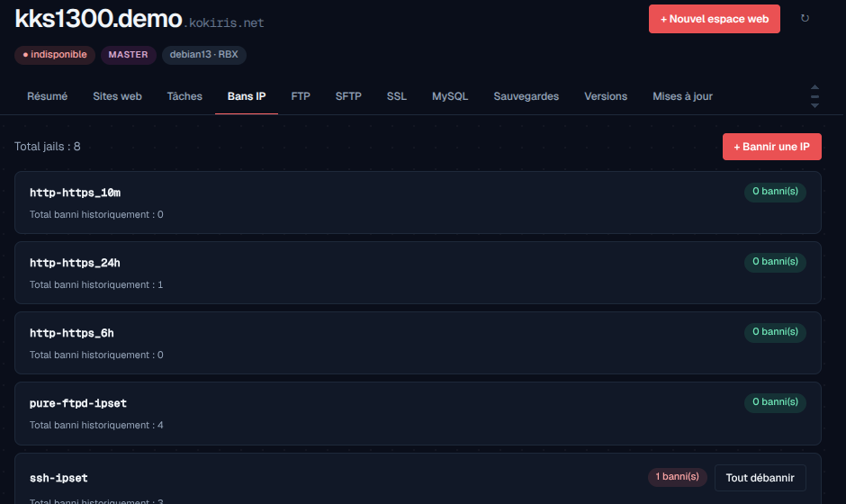
Task: Click the Bannir une IP button
Action: pos(772,147)
